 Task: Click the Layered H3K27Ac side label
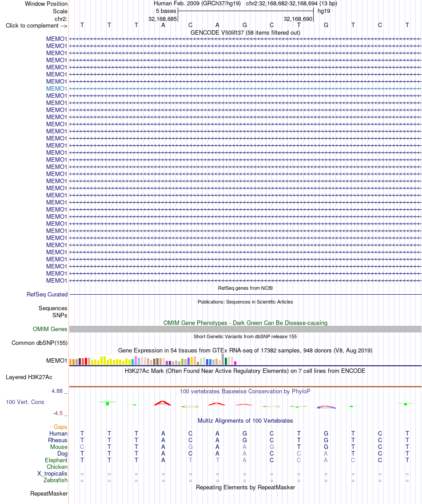[x=29, y=377]
